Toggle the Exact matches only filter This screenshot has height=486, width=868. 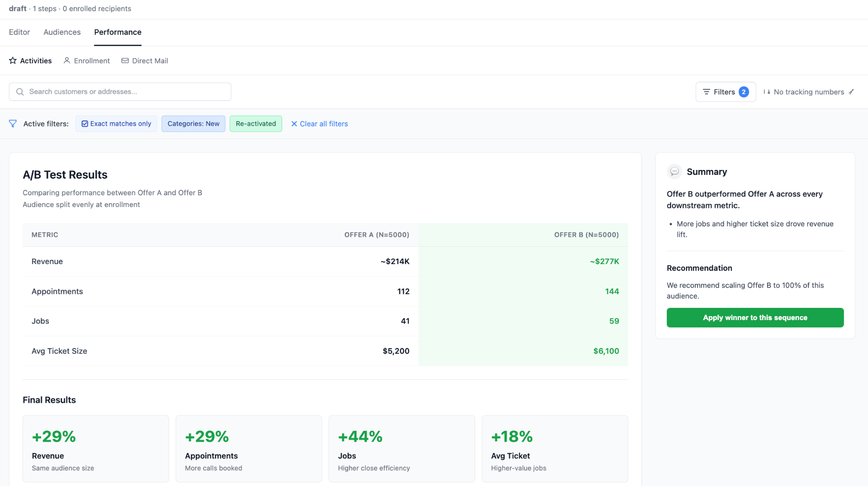[x=116, y=123]
